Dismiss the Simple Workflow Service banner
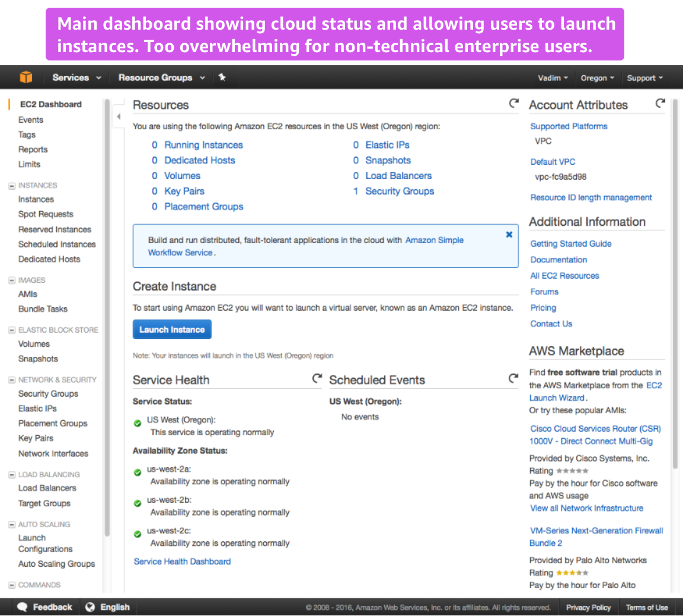Image resolution: width=683 pixels, height=616 pixels. [509, 234]
